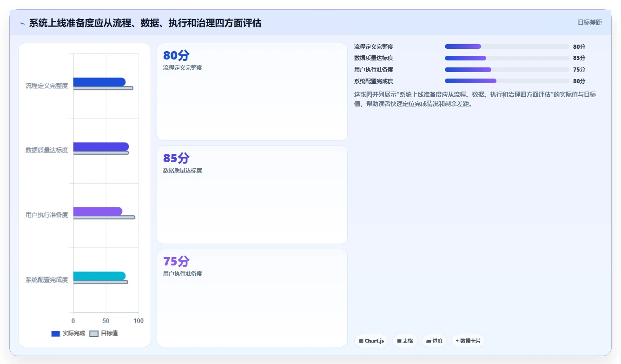Click the 数据质量达标度 progress bar
The image size is (621, 364).
[507, 58]
